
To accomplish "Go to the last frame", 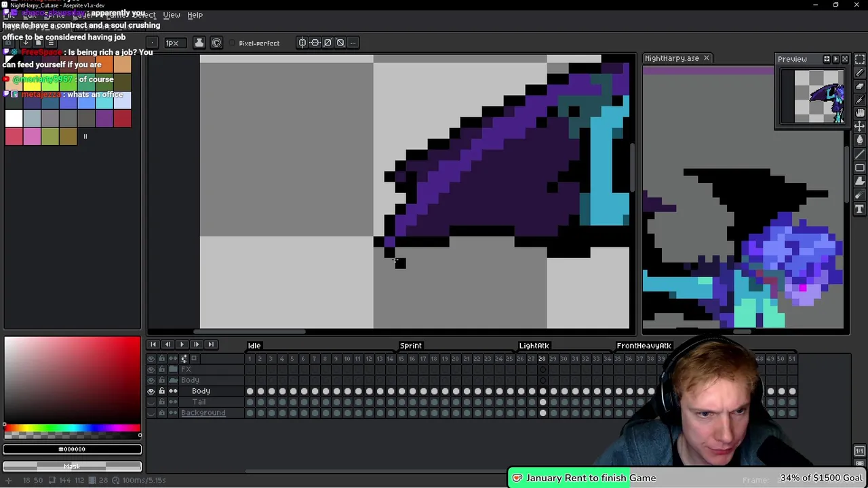I will (211, 345).
